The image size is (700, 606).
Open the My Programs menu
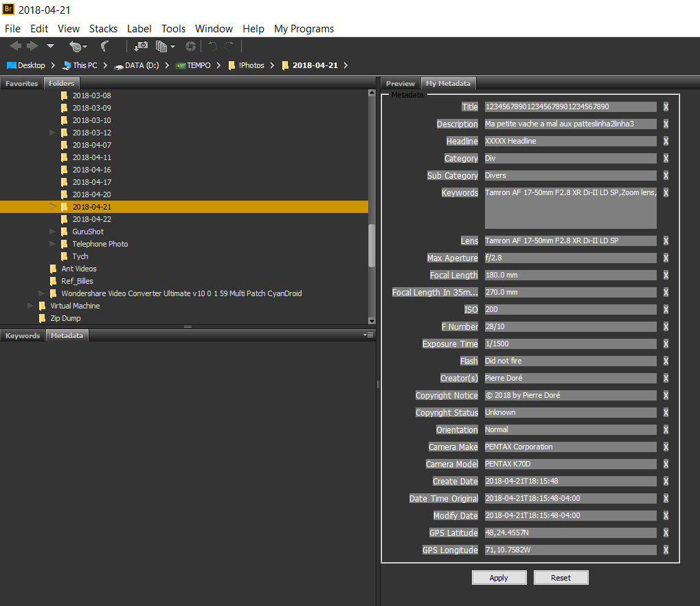(304, 29)
